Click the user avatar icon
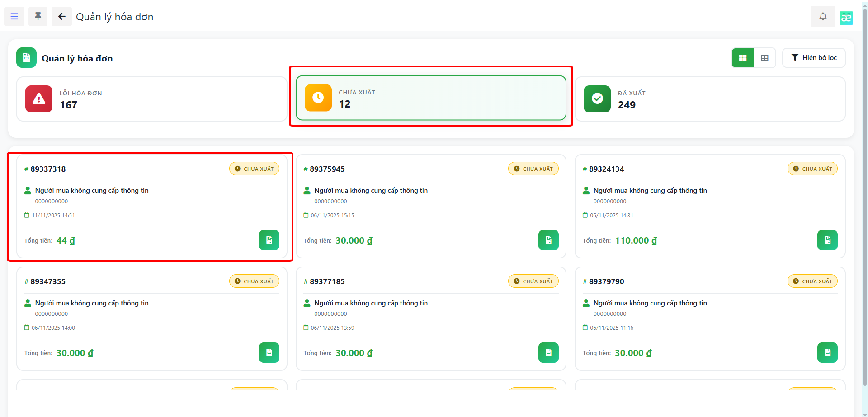This screenshot has height=417, width=868. (846, 18)
